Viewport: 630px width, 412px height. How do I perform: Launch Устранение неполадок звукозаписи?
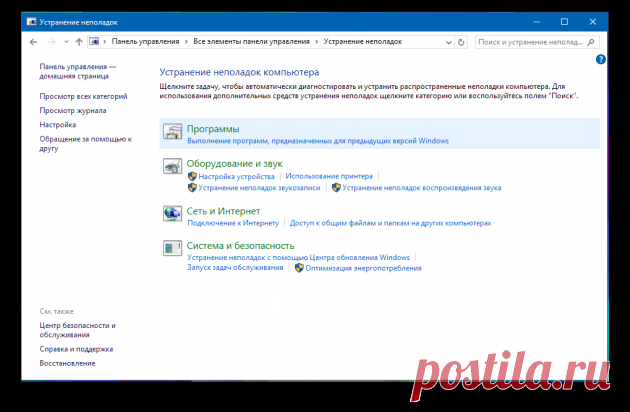tap(259, 188)
